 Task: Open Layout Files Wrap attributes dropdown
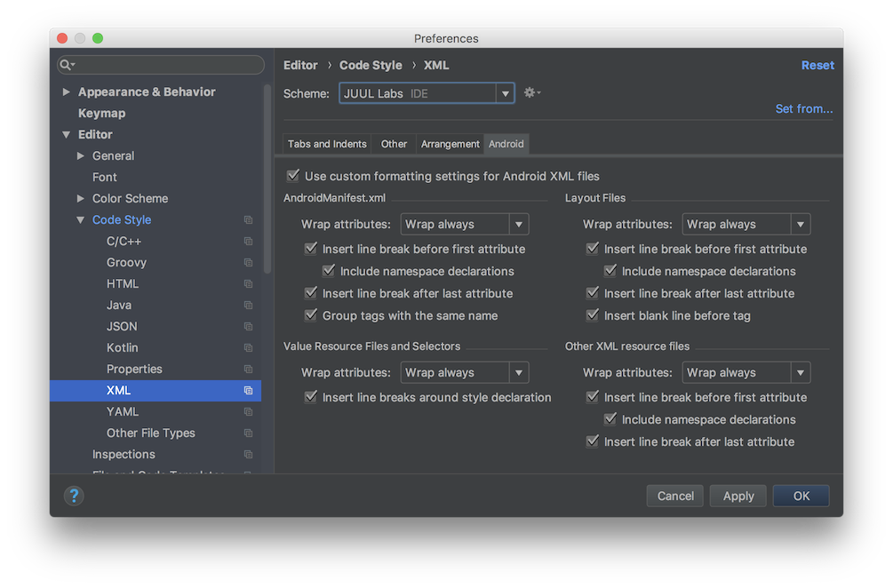[746, 224]
